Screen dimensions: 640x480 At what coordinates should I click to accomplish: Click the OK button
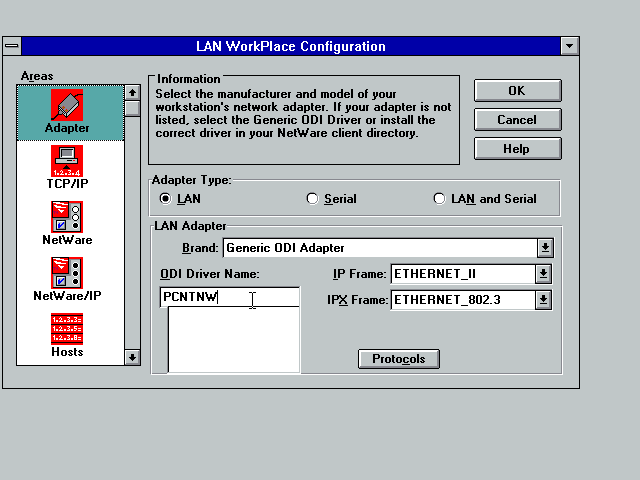coord(518,90)
